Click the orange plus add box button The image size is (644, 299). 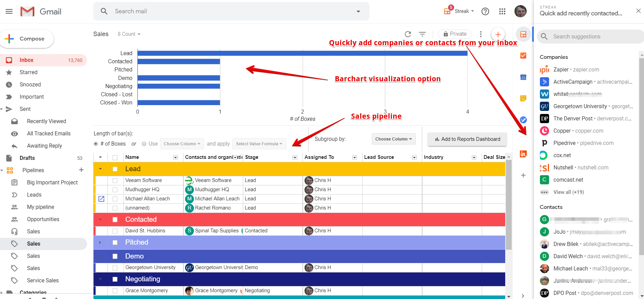coord(498,34)
